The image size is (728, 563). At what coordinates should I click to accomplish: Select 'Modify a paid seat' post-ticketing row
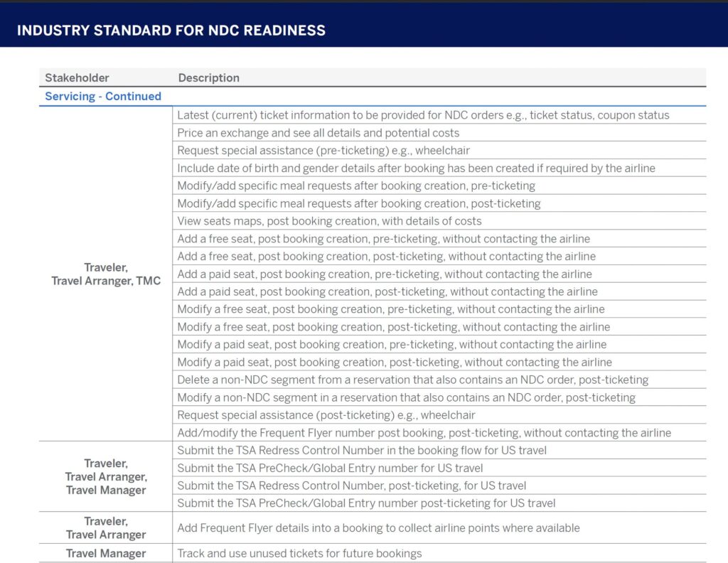point(439,362)
